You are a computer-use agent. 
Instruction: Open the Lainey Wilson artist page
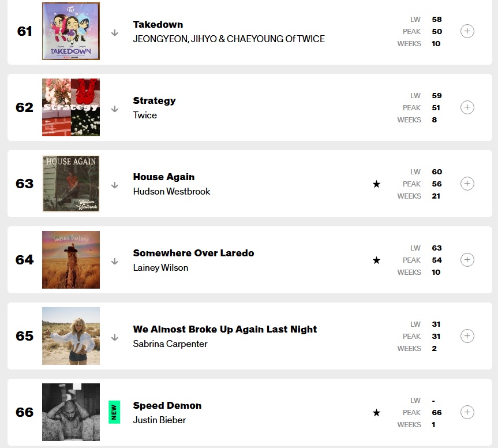pyautogui.click(x=160, y=268)
